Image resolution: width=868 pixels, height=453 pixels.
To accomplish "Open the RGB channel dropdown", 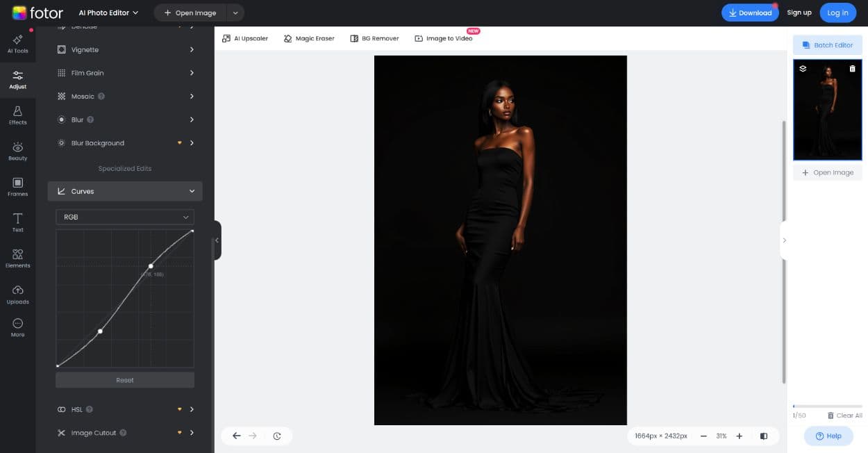I will click(x=125, y=217).
